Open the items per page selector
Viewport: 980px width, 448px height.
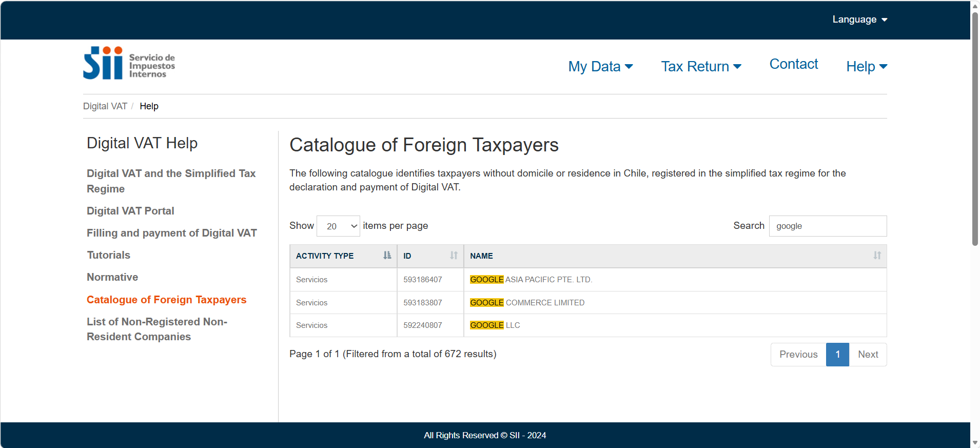click(x=338, y=226)
